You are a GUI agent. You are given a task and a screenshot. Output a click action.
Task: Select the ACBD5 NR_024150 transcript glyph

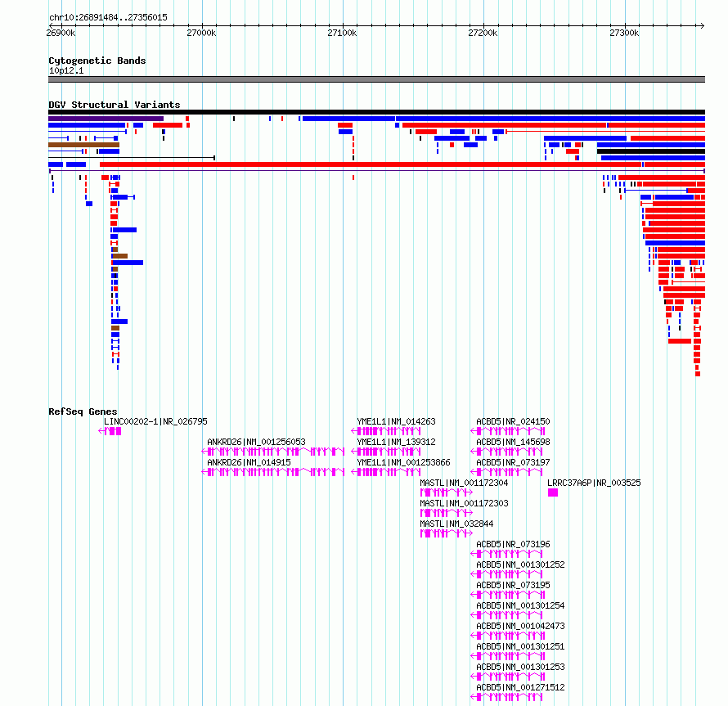pyautogui.click(x=507, y=431)
